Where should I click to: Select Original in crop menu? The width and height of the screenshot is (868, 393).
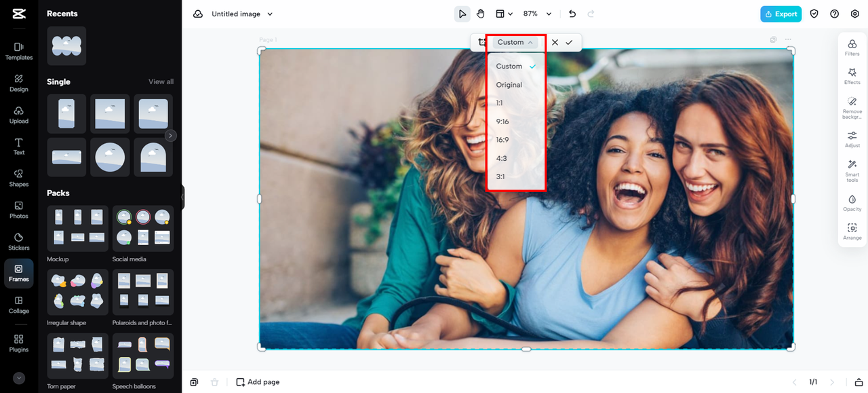tap(509, 85)
